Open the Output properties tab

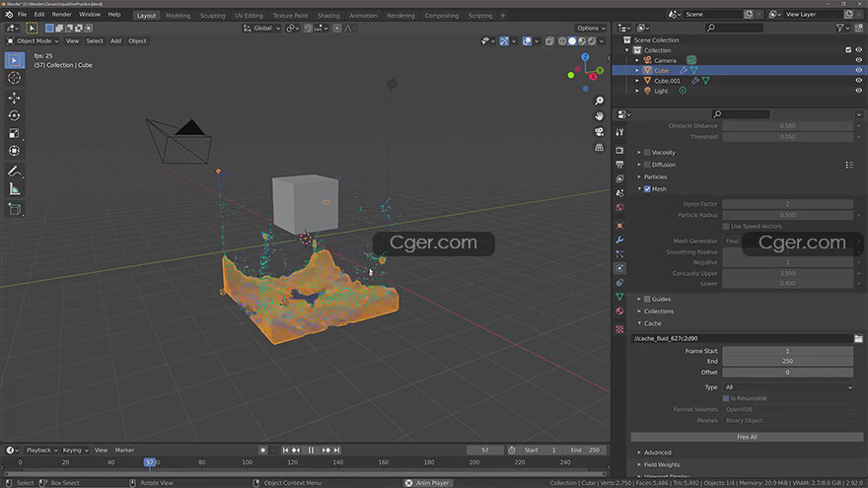click(619, 165)
